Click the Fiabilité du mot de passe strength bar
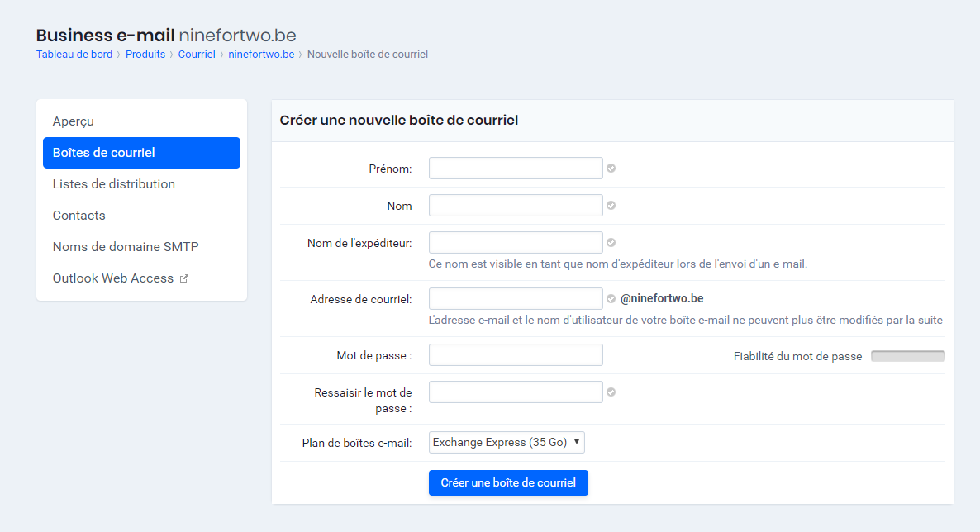Viewport: 980px width, 532px height. (x=907, y=355)
